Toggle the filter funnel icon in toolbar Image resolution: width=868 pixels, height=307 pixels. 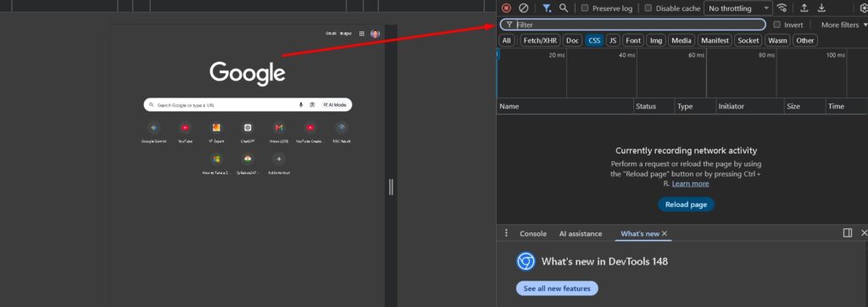coord(547,8)
